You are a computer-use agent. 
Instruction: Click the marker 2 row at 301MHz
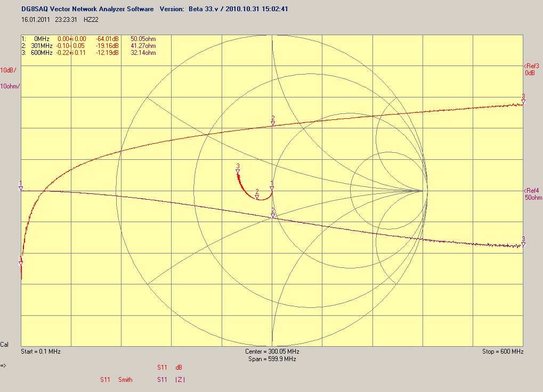[88, 46]
